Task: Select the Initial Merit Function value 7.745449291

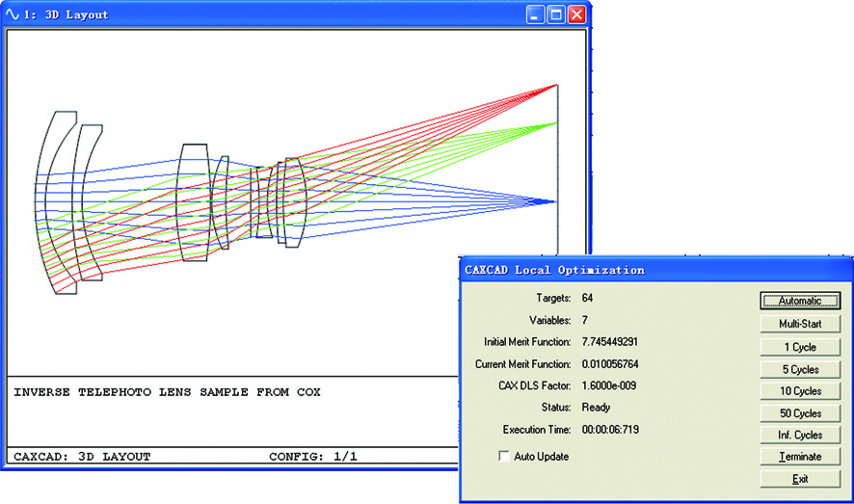Action: point(609,342)
